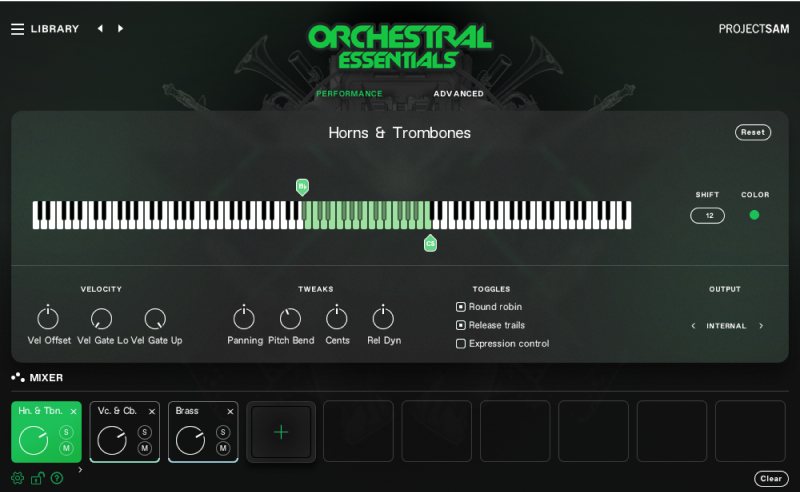This screenshot has width=800, height=492.
Task: Open the help question mark icon
Action: (57, 478)
